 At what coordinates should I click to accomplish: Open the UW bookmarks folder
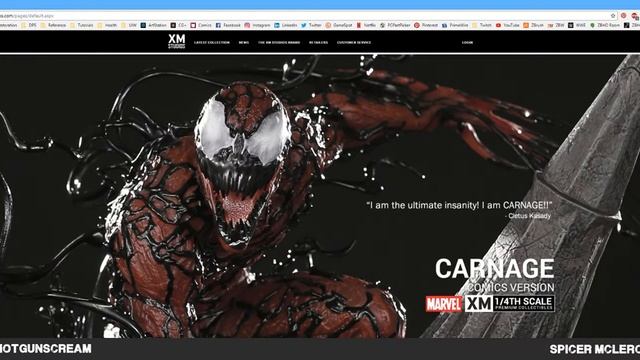pos(129,25)
